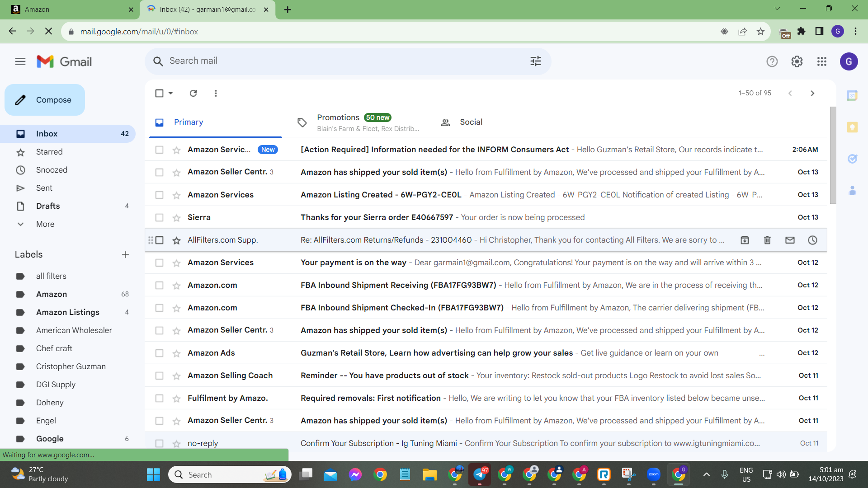
Task: Focus the Search mail input field
Action: coord(348,61)
